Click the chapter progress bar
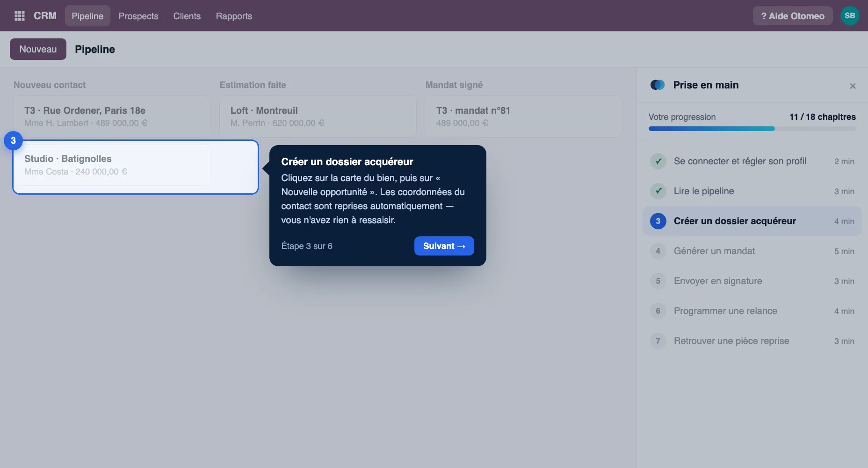This screenshot has width=868, height=468. click(x=752, y=129)
